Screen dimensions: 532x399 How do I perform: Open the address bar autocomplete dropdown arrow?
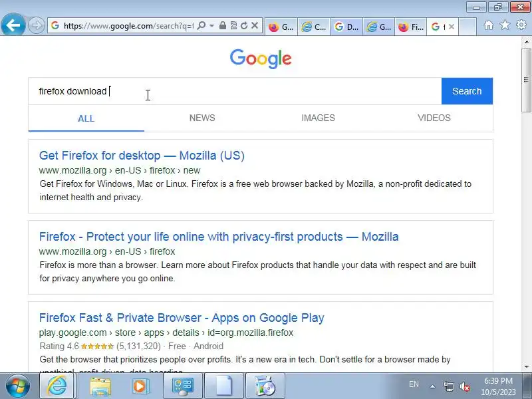[211, 25]
